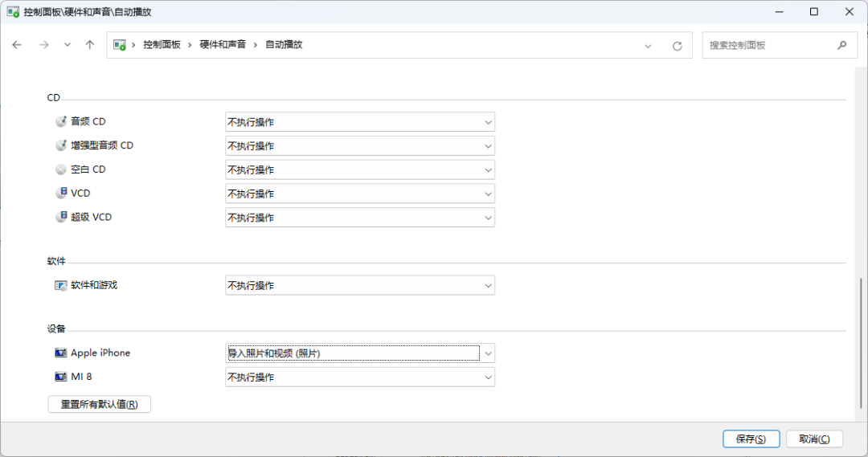Click the Apple iPhone device icon
Viewport: 868px width, 457px height.
[61, 353]
